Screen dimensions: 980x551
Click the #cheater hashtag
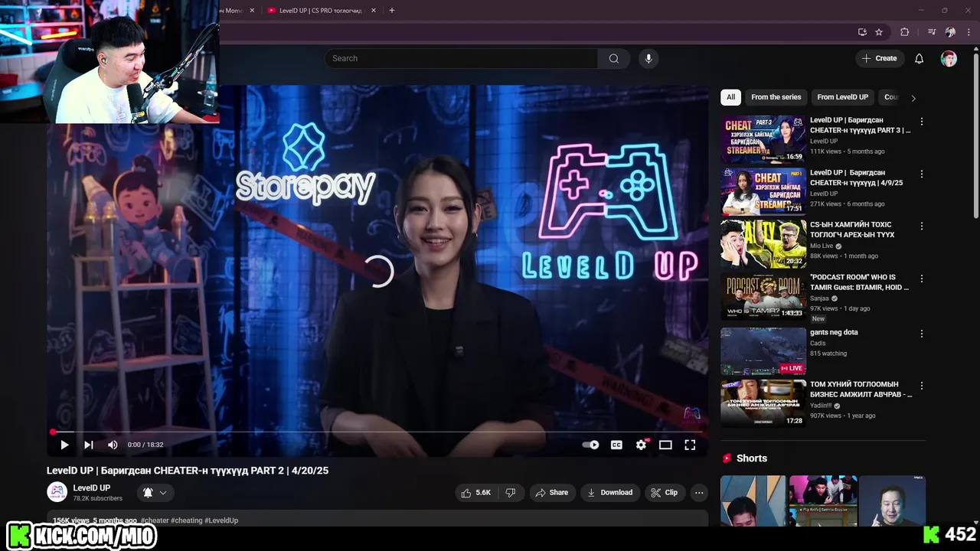155,520
